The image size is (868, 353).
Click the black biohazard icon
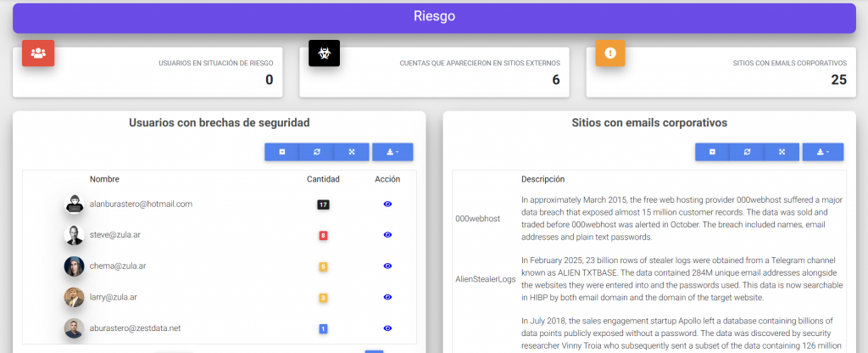click(324, 53)
